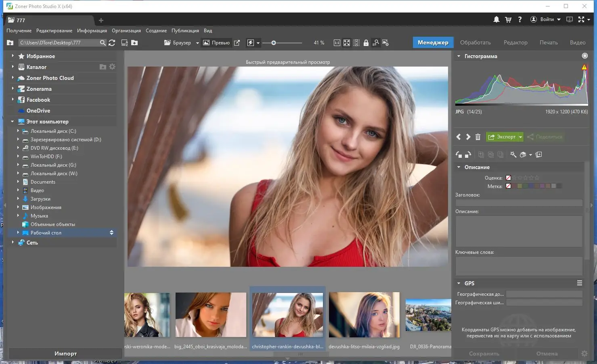
Task: Click the magic wand quick fix icon
Action: click(x=513, y=155)
